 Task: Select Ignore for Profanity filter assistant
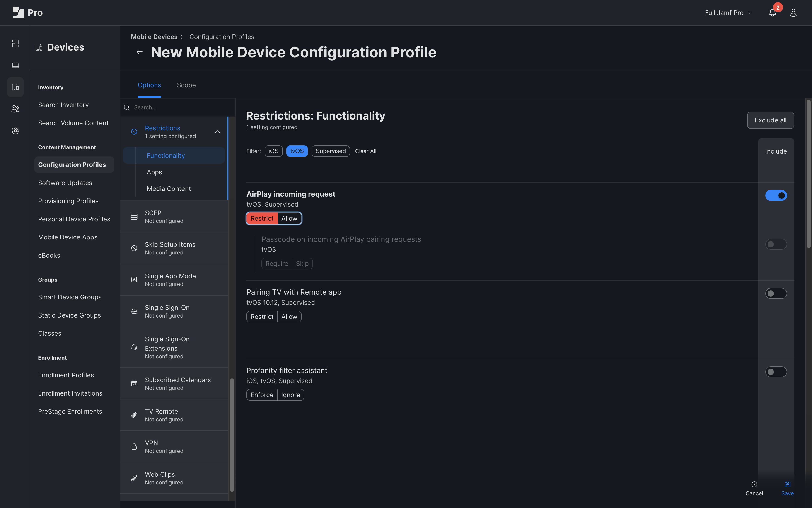[291, 395]
